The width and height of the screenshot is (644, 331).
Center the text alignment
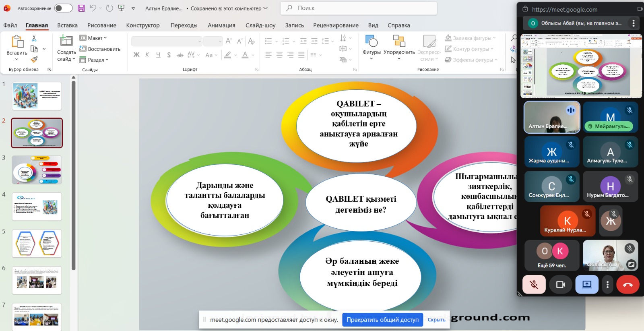(279, 55)
